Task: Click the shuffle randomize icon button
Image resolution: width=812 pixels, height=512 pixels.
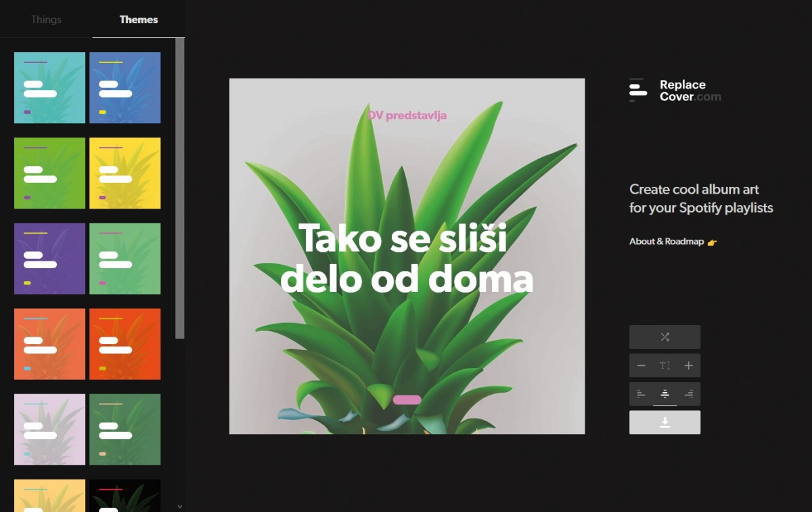Action: [x=664, y=337]
